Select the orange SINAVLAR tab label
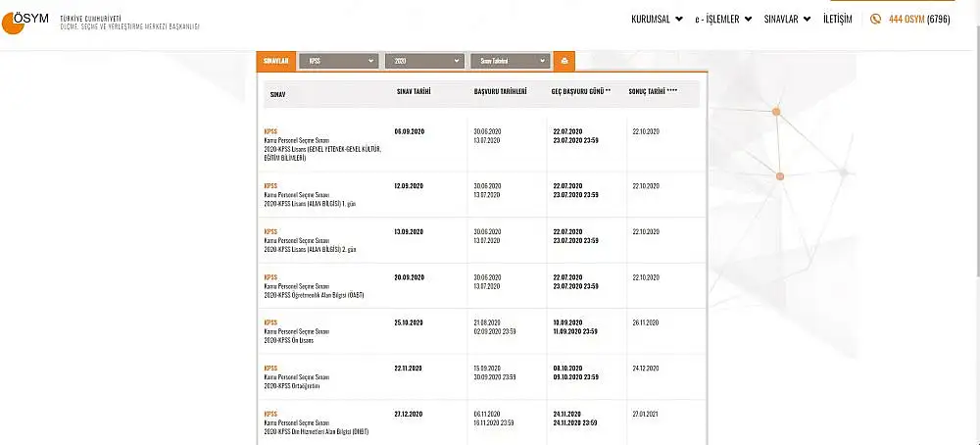This screenshot has height=445, width=980. (275, 61)
